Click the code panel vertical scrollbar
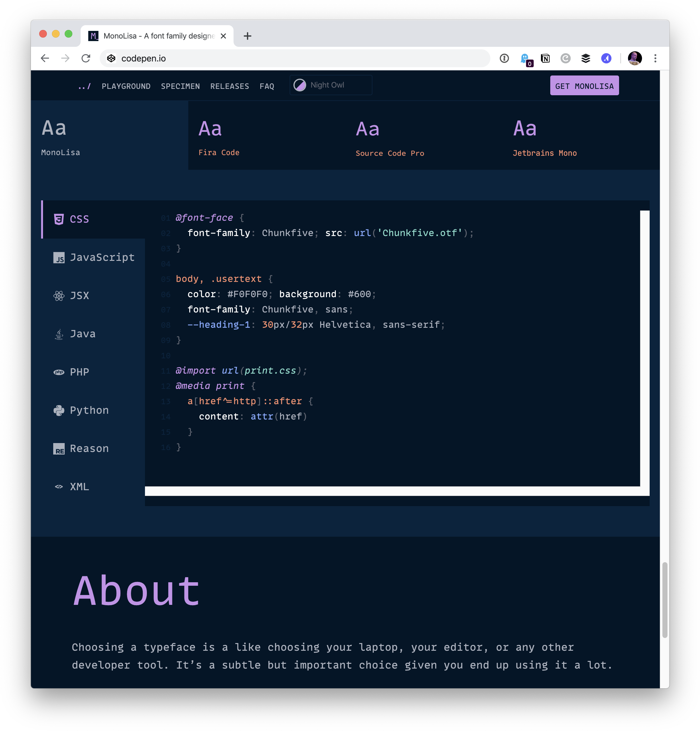Image resolution: width=700 pixels, height=731 pixels. (645, 349)
